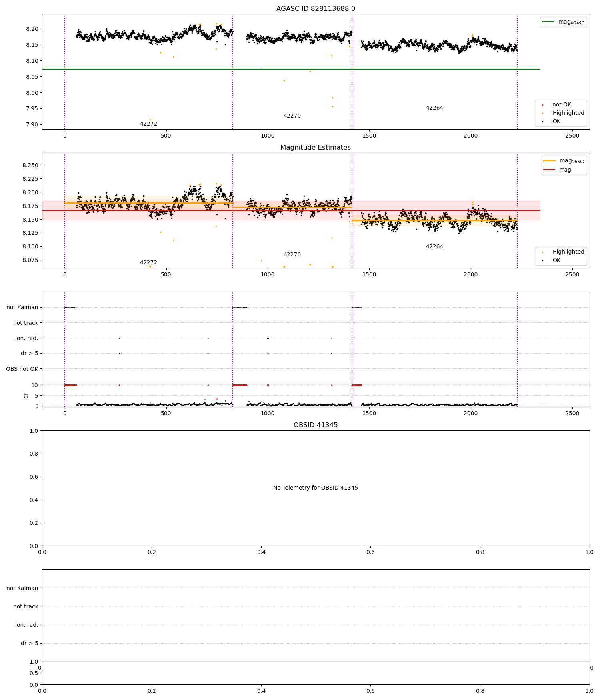Click the mag AGASC legend entry in top plot
Viewport: 600px width, 700px height.
[x=564, y=22]
